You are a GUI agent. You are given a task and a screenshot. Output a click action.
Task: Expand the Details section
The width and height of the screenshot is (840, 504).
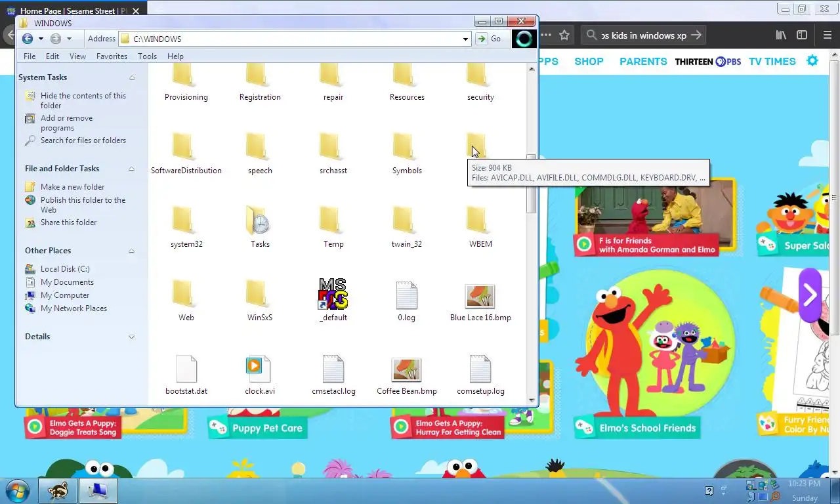131,337
